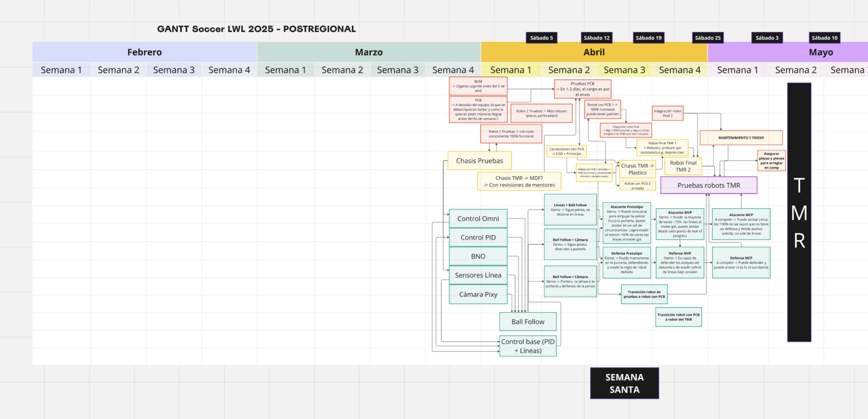Select the MANTENIMIENTO Y FIXES card

[x=741, y=138]
